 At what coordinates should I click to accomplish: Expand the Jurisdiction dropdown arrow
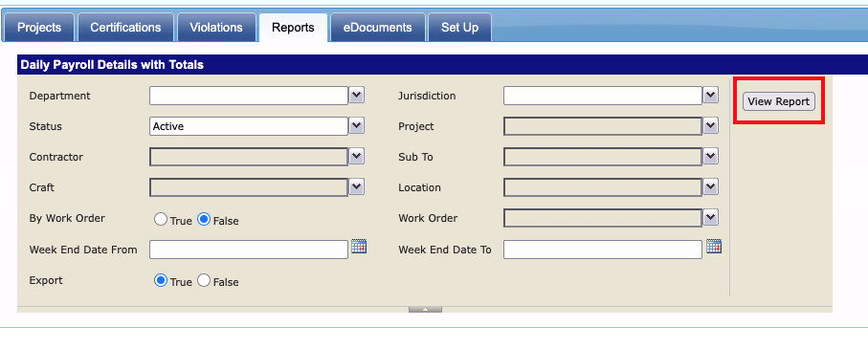tap(711, 96)
